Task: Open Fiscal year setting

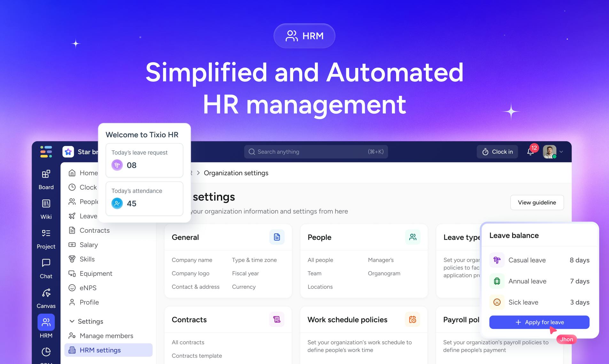Action: pos(246,273)
